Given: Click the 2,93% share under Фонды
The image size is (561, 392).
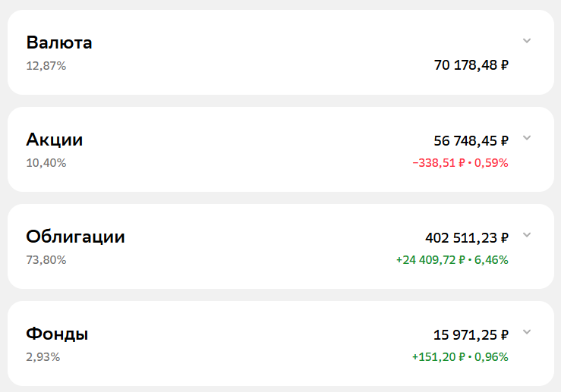Looking at the screenshot, I should 43,357.
